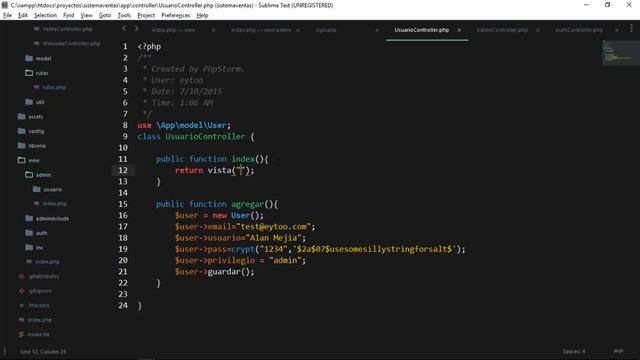Collapse the rutas folder

pos(42,73)
